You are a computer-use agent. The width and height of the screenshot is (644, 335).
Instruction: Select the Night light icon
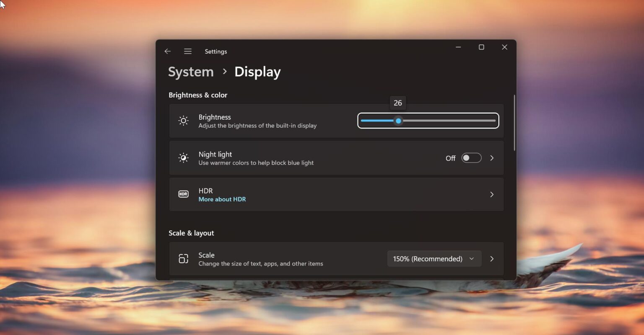[x=183, y=157]
